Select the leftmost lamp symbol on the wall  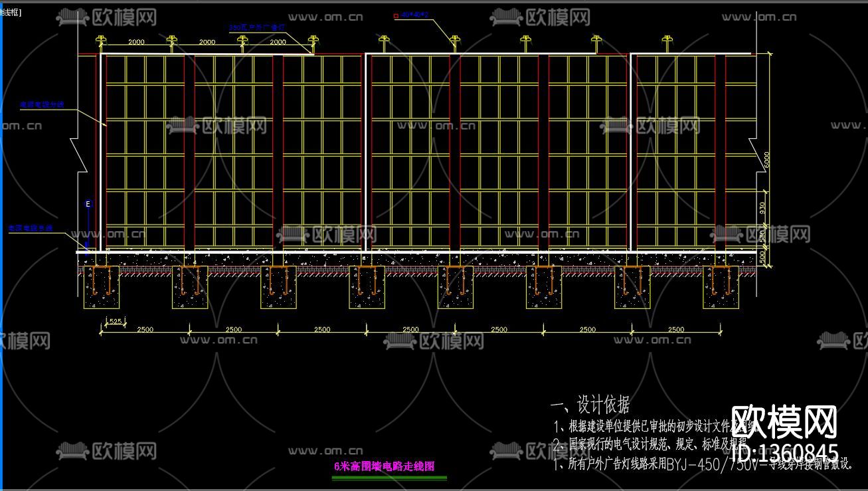click(x=101, y=40)
